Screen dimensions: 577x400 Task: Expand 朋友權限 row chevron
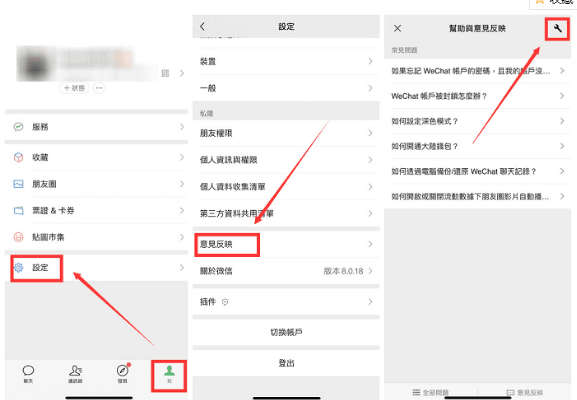(371, 133)
